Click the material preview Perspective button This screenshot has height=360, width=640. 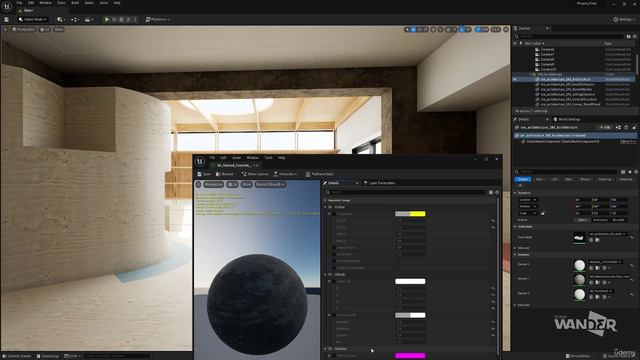(x=213, y=184)
